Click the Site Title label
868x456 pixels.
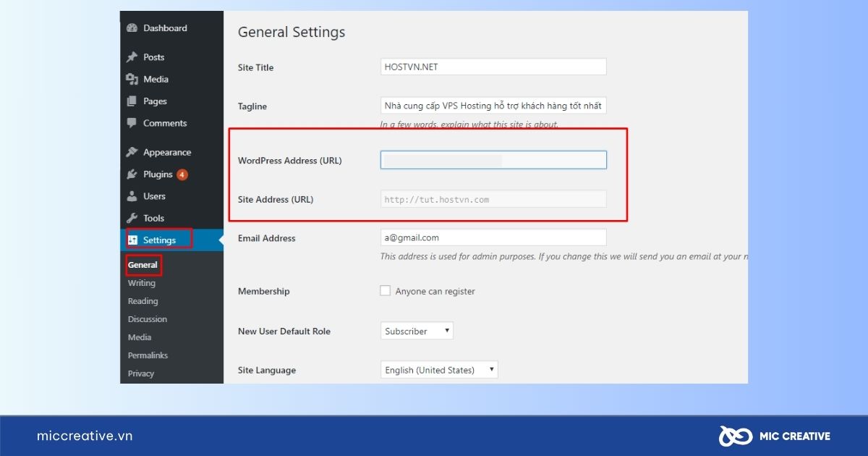coord(256,67)
